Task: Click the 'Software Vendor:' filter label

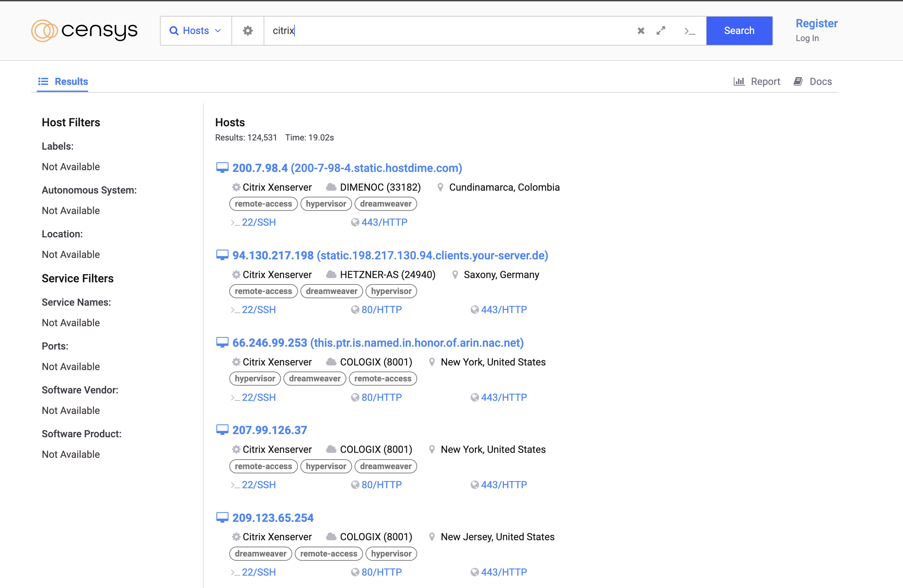Action: coord(80,390)
